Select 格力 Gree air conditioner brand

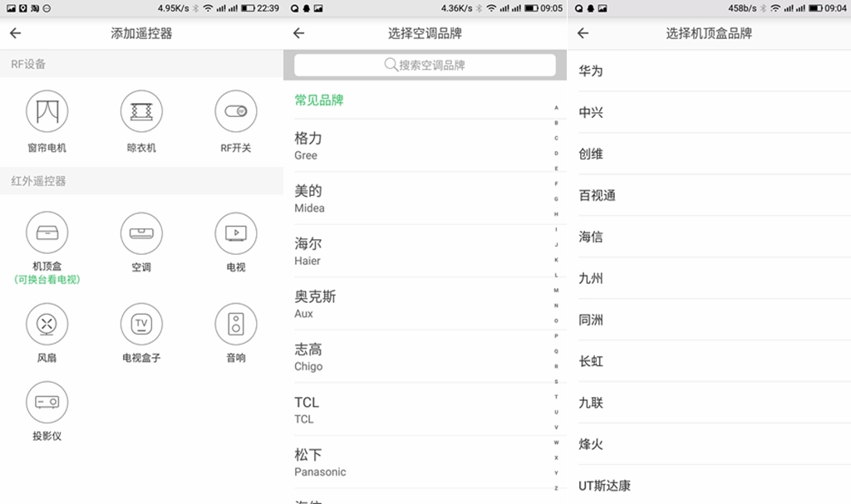coord(423,146)
